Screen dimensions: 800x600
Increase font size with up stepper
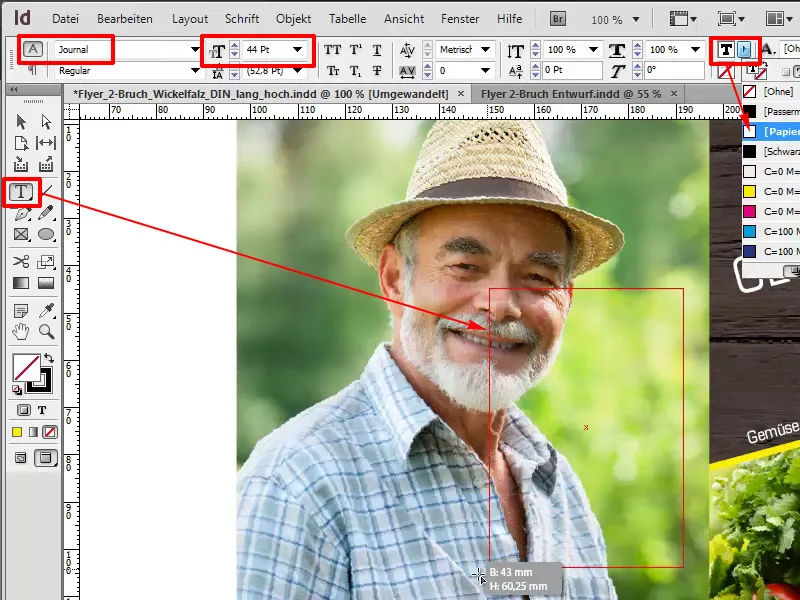pyautogui.click(x=235, y=46)
